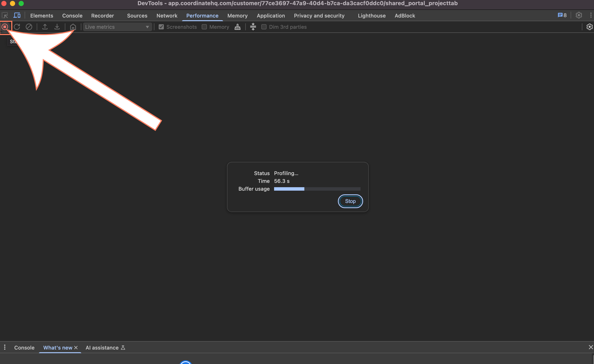The image size is (594, 364).
Task: Toggle the Screenshots checkbox
Action: pyautogui.click(x=161, y=27)
